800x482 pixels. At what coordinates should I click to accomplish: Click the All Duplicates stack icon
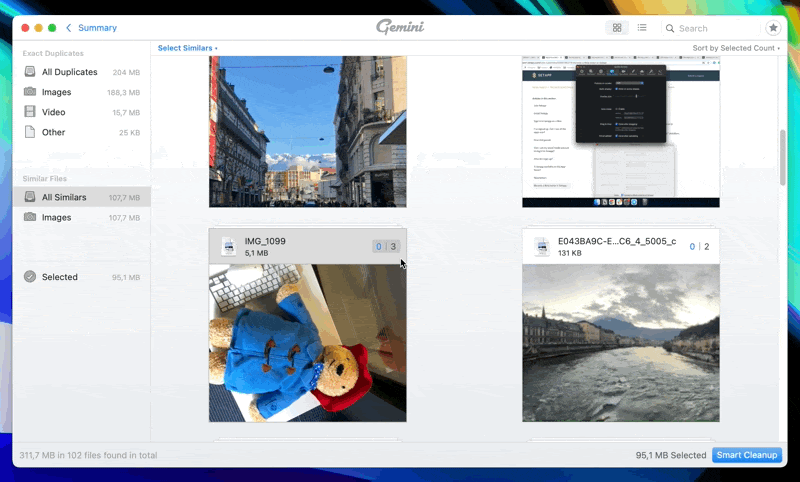click(30, 71)
